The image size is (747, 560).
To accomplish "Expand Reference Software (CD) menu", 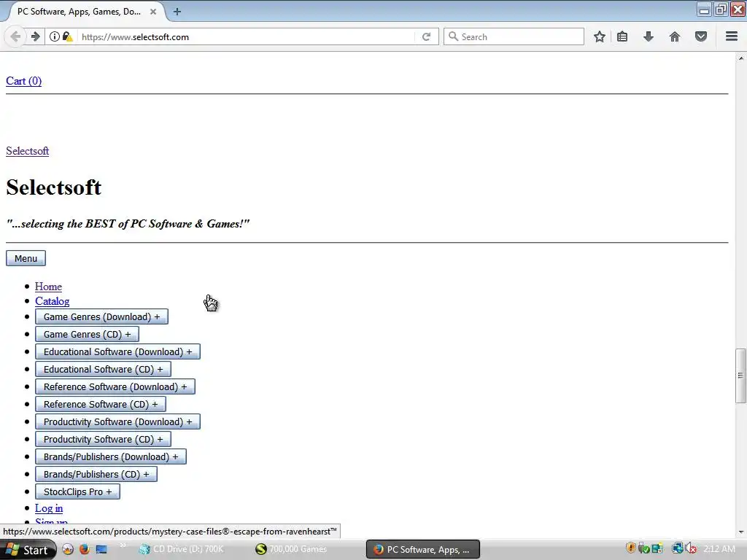I will 101,404.
